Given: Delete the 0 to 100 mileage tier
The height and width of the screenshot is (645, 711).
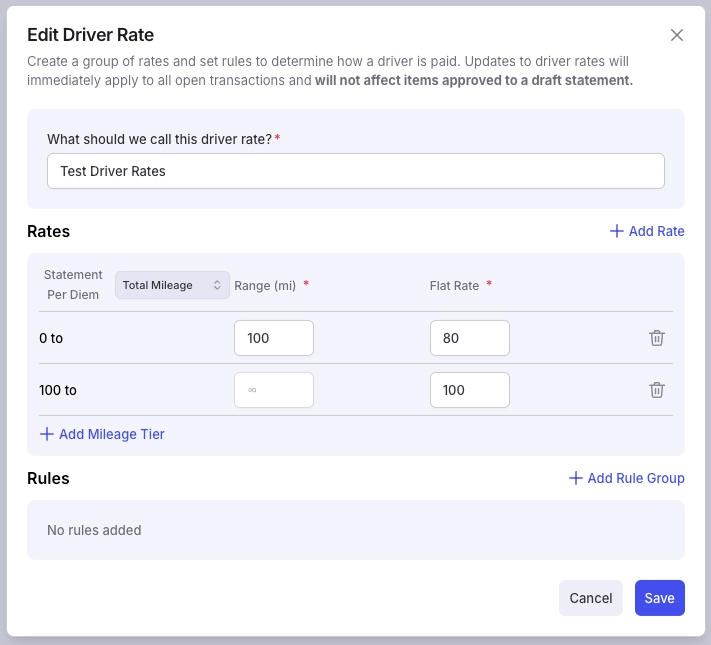Looking at the screenshot, I should click(657, 338).
